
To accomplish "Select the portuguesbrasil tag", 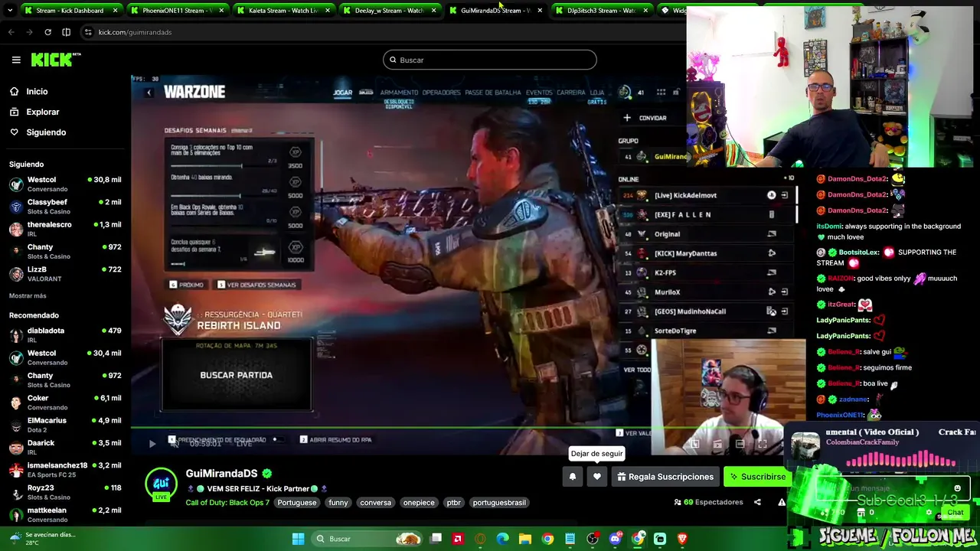I will (x=499, y=503).
